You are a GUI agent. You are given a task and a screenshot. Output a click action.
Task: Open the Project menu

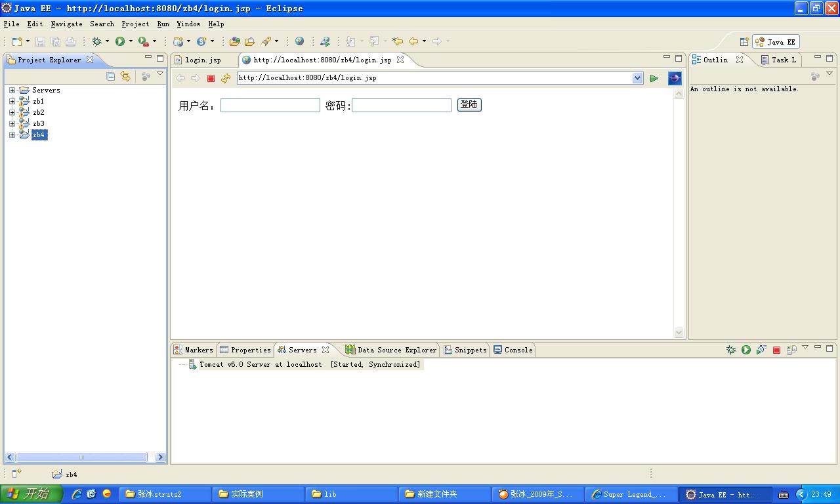tap(135, 24)
